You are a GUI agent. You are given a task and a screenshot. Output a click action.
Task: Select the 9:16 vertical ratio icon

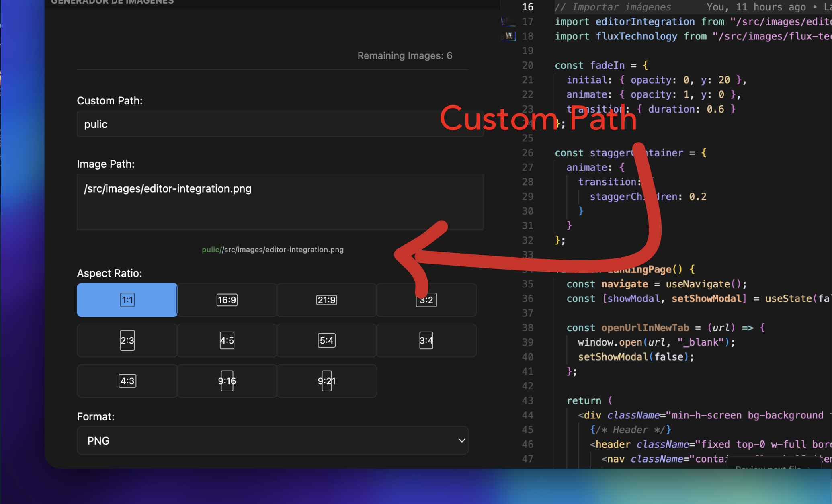click(x=227, y=381)
